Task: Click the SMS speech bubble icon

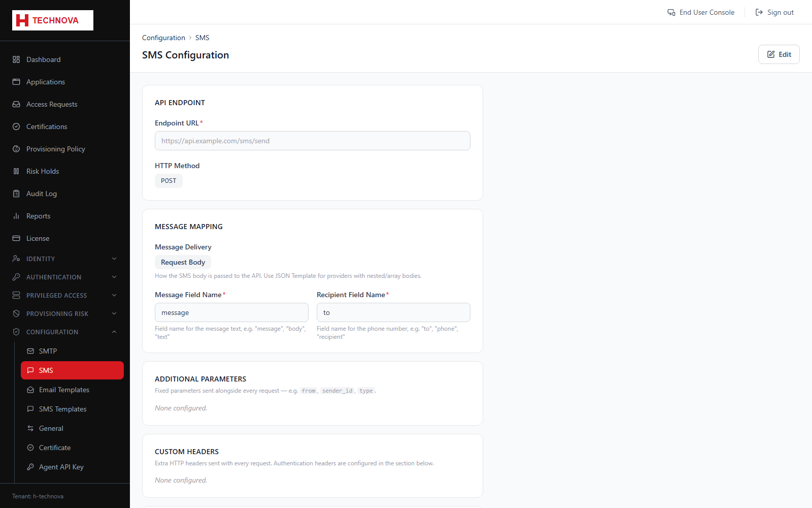Action: [30, 370]
